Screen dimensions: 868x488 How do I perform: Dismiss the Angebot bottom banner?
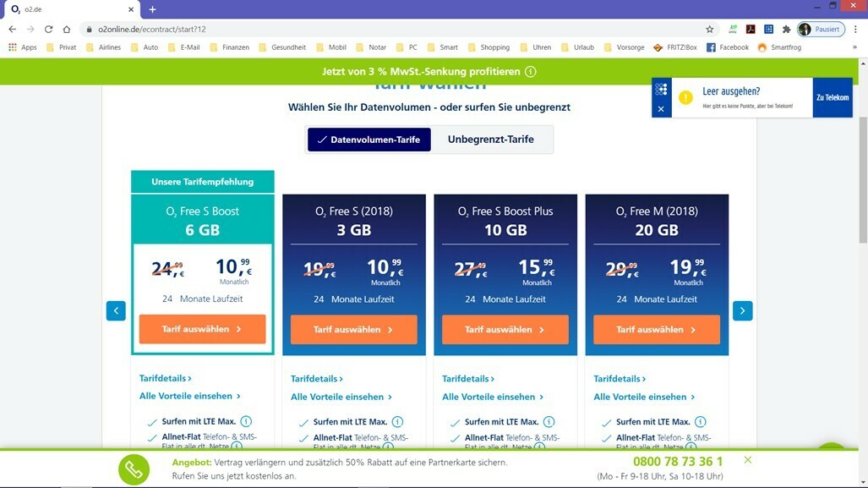[748, 460]
